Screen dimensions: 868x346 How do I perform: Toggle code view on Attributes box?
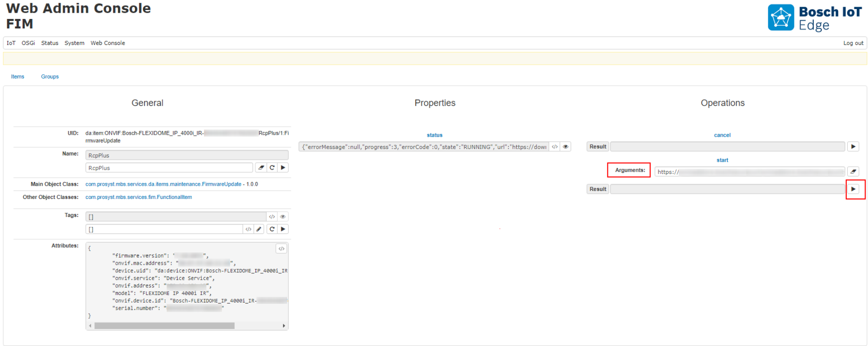click(281, 249)
